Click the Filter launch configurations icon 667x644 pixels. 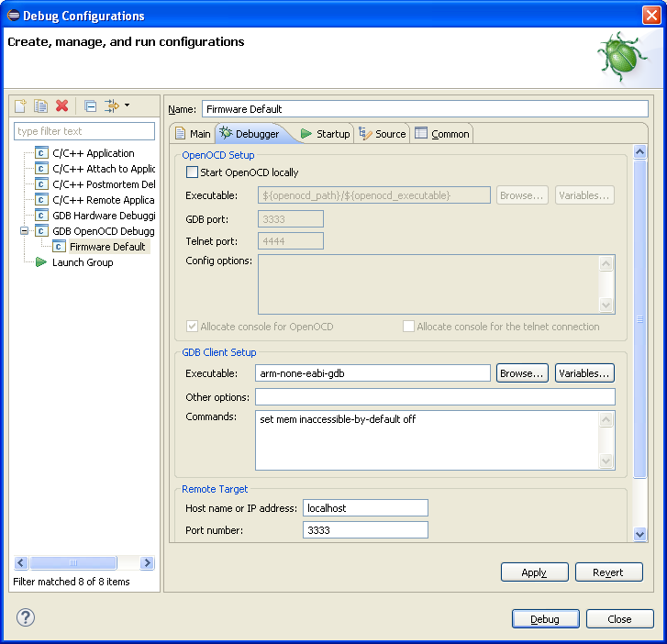pos(111,105)
